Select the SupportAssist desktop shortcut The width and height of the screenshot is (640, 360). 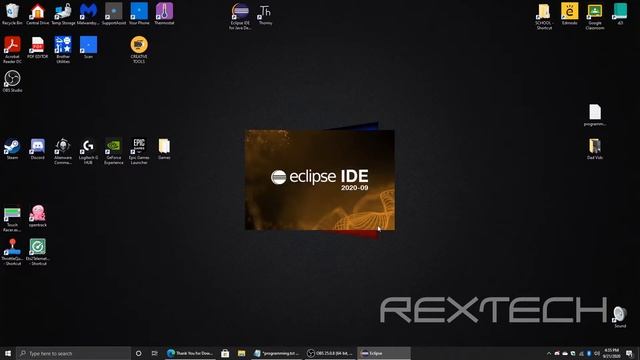tap(114, 14)
